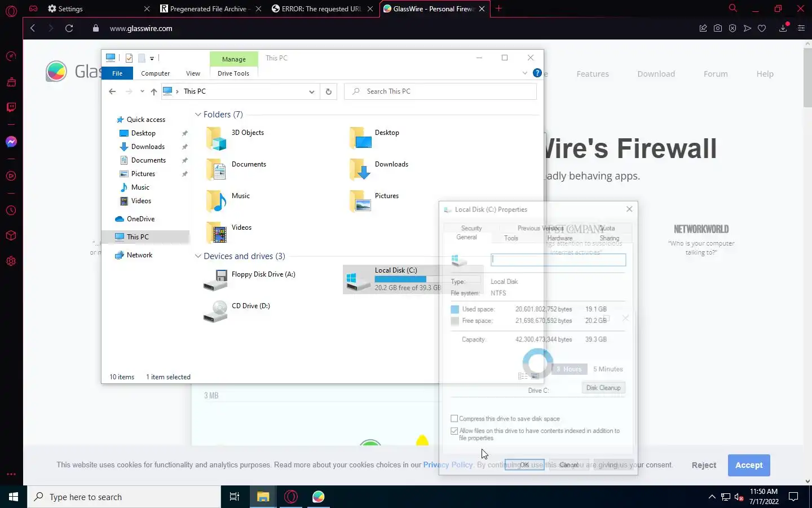Select OneDrive in the navigation pane
The height and width of the screenshot is (508, 812).
click(140, 219)
